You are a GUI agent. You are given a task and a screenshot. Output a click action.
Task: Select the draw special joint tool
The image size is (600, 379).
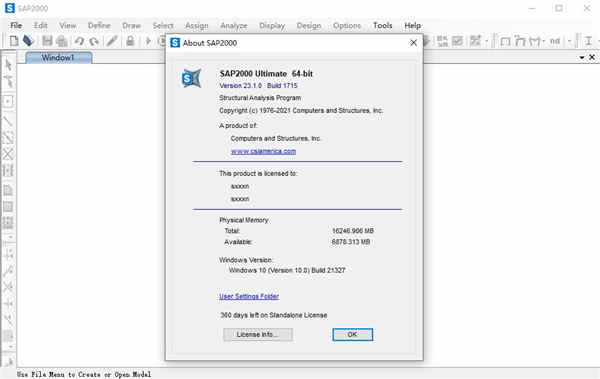tap(8, 101)
